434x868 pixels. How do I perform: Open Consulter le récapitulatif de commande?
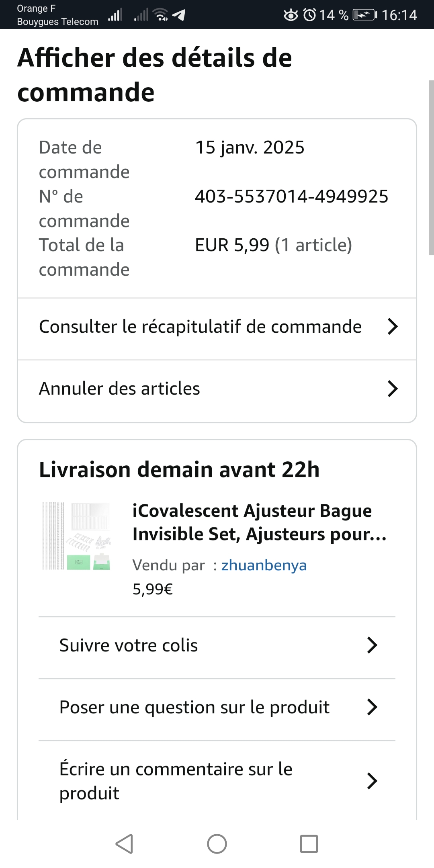200,327
